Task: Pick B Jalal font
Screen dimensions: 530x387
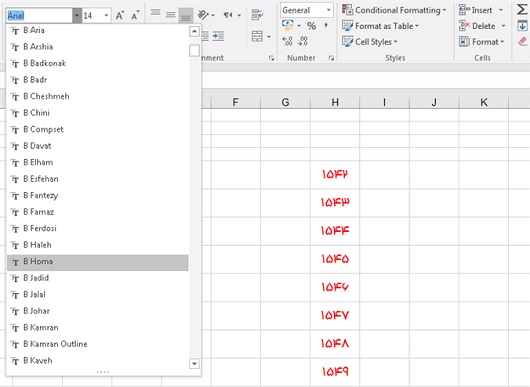Action: 97,294
